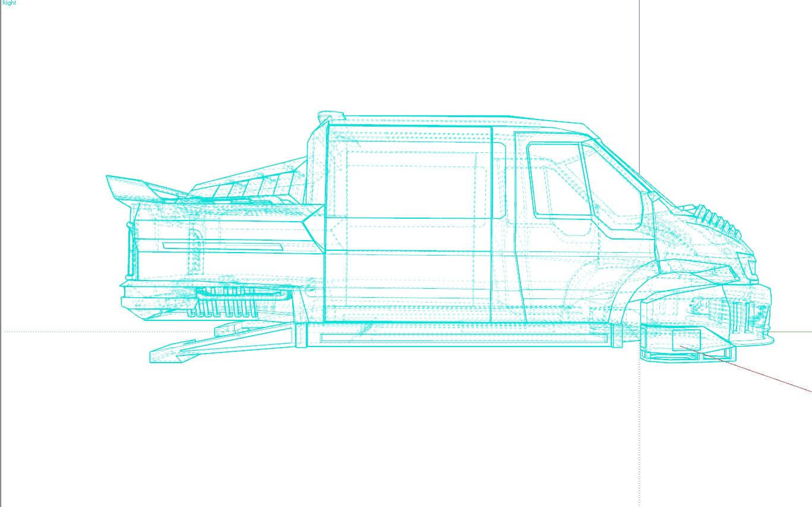Select the front cab side window

point(557,180)
